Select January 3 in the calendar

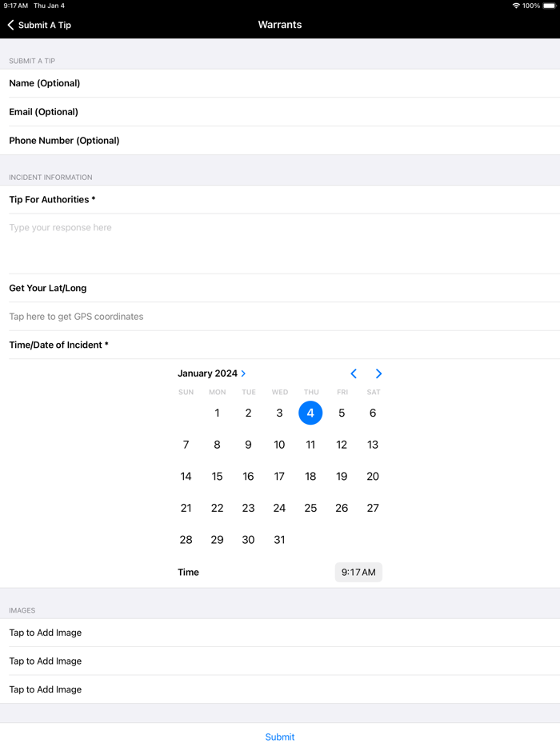279,413
